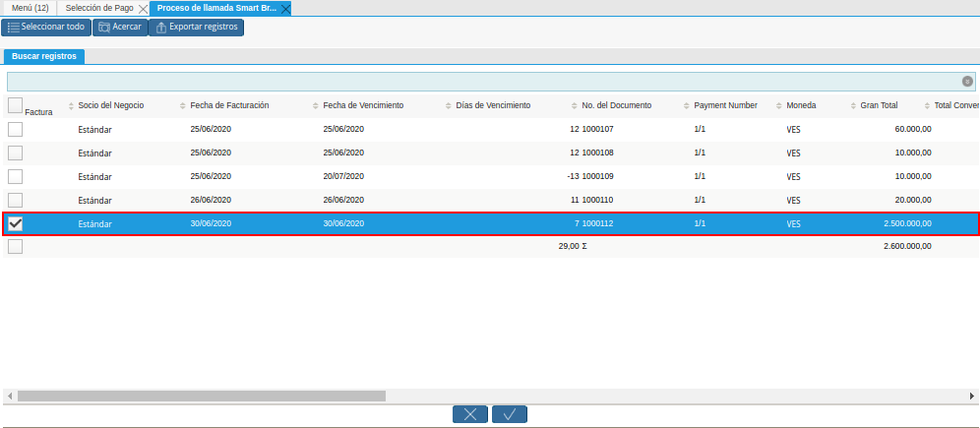Open the Buscar registros tab
980x428 pixels.
(x=43, y=56)
